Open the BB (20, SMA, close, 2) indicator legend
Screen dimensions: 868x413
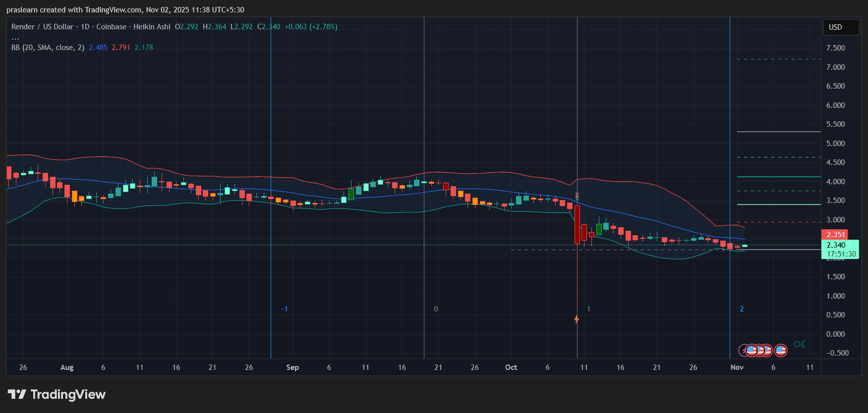[48, 48]
